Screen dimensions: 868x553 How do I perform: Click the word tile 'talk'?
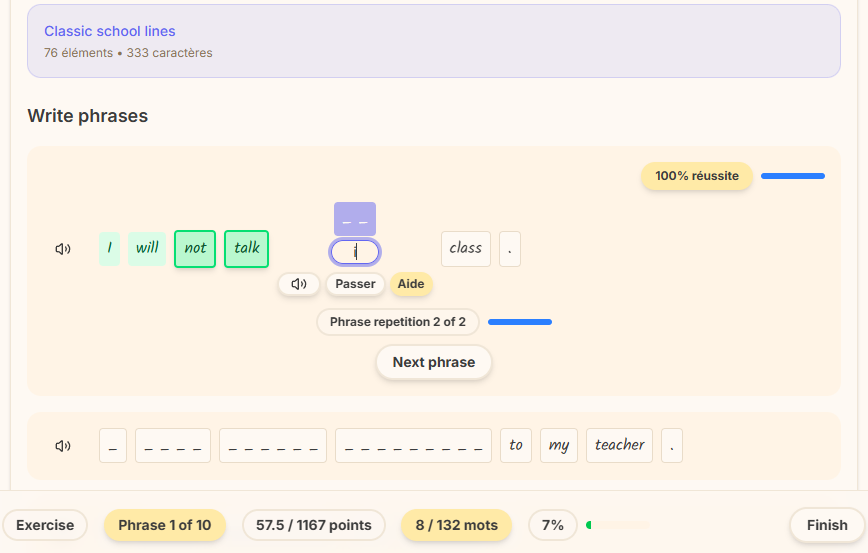point(247,249)
